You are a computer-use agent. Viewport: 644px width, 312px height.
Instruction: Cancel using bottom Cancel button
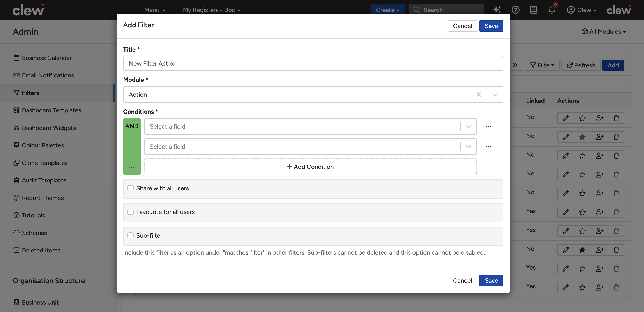coord(462,280)
